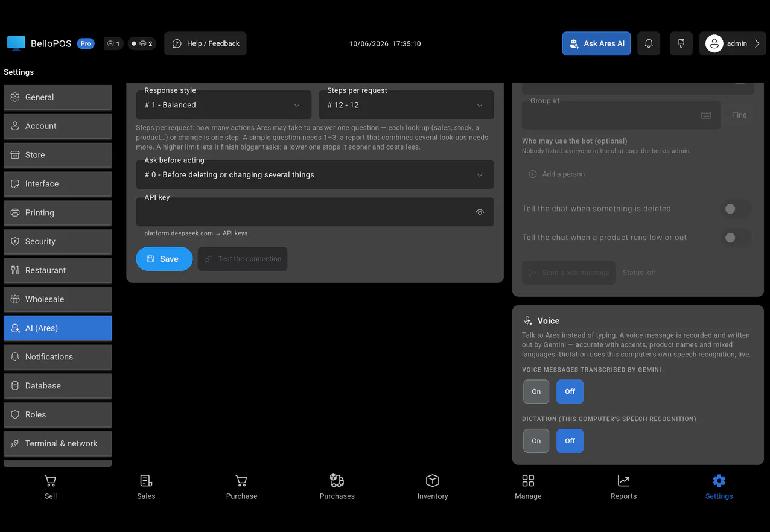
Task: Click the printer counter showing 2
Action: pos(142,43)
